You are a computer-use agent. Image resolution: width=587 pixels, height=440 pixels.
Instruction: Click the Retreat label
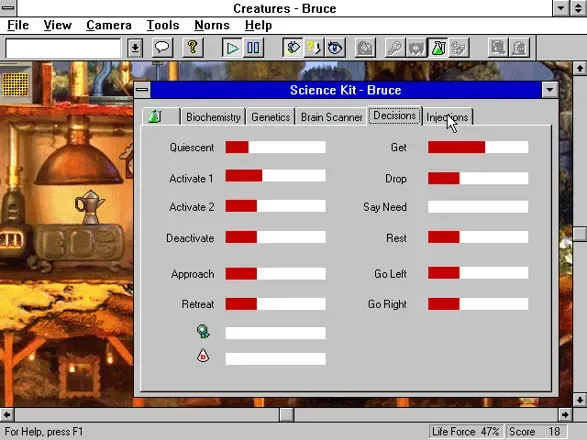pos(198,304)
